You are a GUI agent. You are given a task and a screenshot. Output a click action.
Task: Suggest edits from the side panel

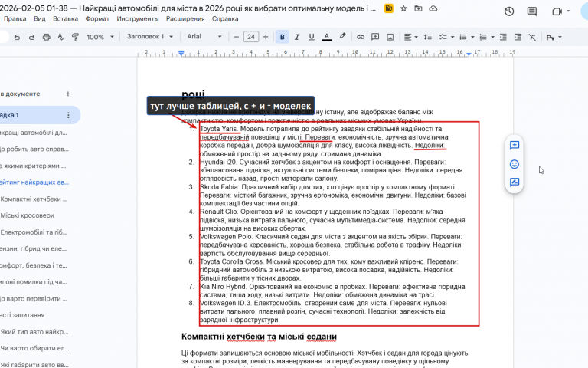click(514, 182)
